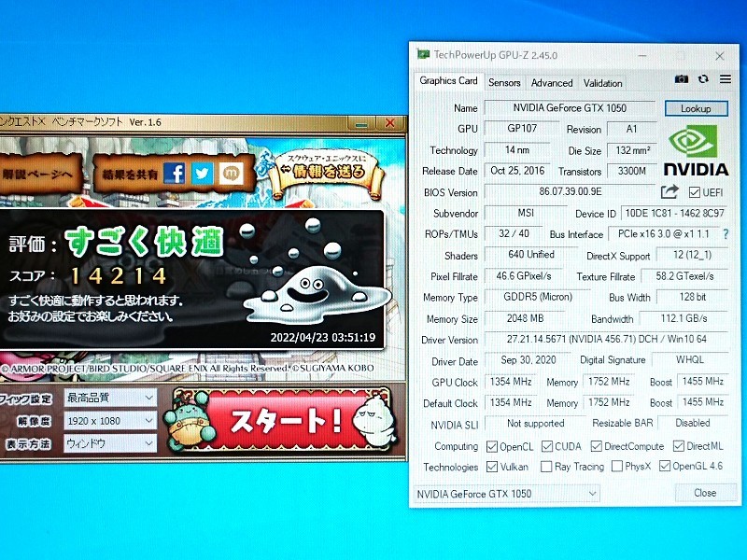Toggle the DirectML checkbox
This screenshot has height=560, width=747.
pyautogui.click(x=679, y=446)
